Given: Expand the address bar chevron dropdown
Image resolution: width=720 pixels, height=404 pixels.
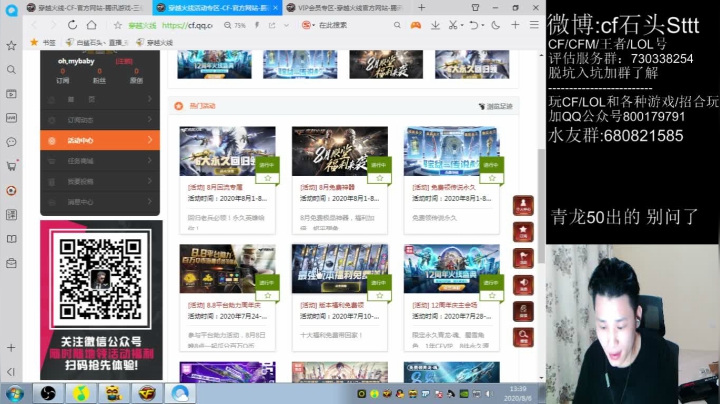Looking at the screenshot, I should [x=287, y=25].
